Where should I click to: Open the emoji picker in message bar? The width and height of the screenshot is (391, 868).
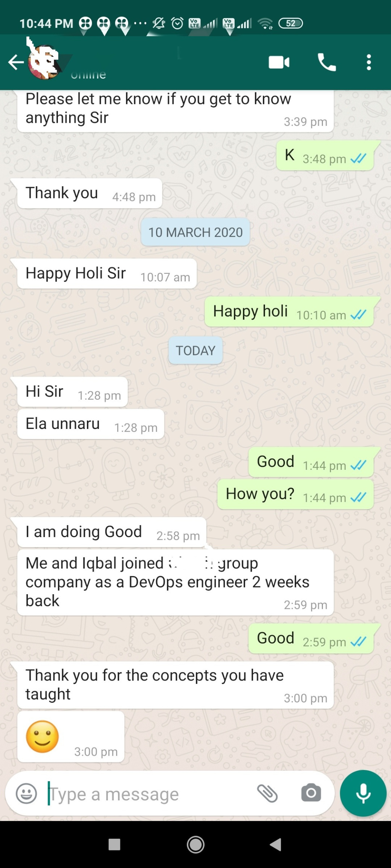[x=26, y=794]
